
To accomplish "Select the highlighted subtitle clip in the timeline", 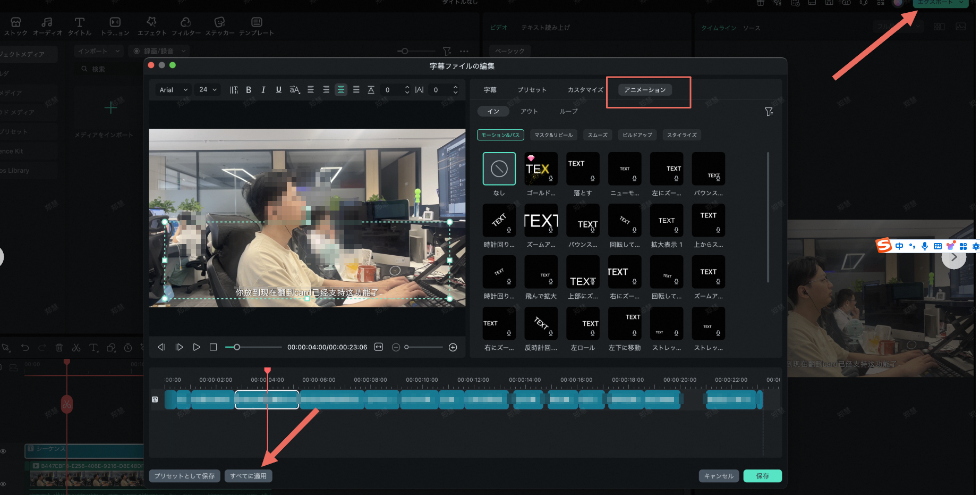I will tap(267, 399).
